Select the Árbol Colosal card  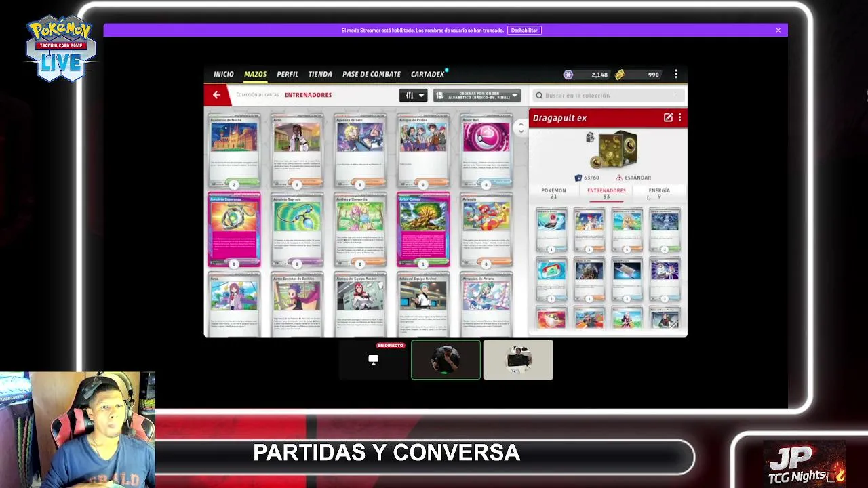(x=423, y=230)
